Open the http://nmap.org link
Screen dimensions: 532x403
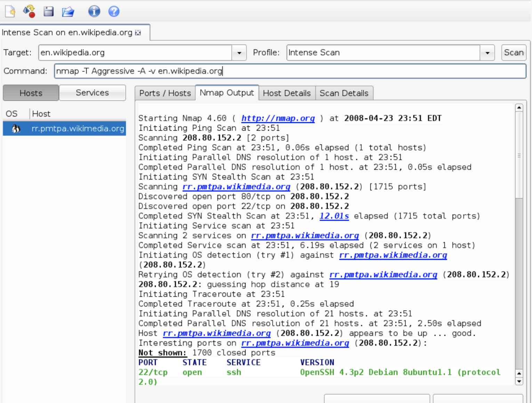pos(278,118)
